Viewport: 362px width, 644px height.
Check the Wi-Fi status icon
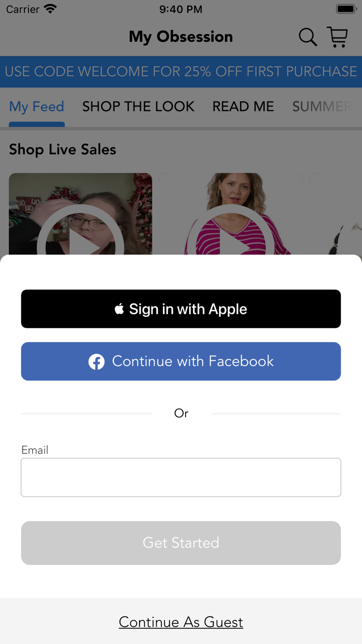click(x=50, y=9)
